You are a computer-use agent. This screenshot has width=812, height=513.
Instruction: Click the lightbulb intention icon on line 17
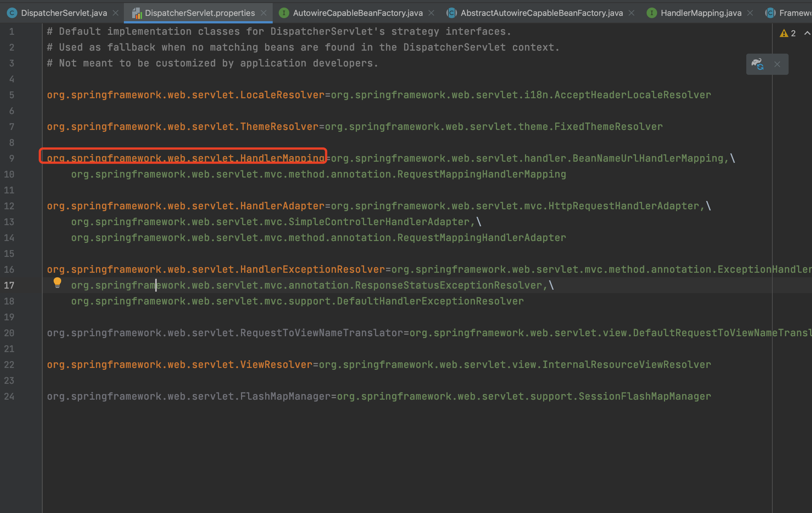coord(57,283)
